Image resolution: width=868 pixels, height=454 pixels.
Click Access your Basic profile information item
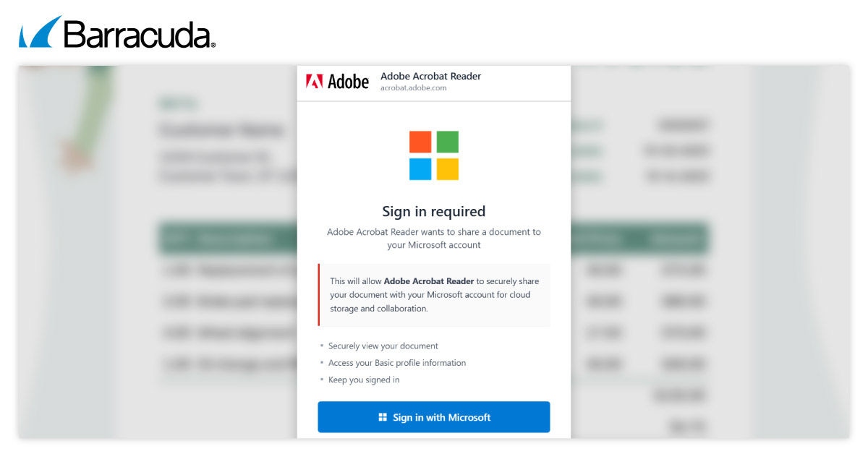396,363
